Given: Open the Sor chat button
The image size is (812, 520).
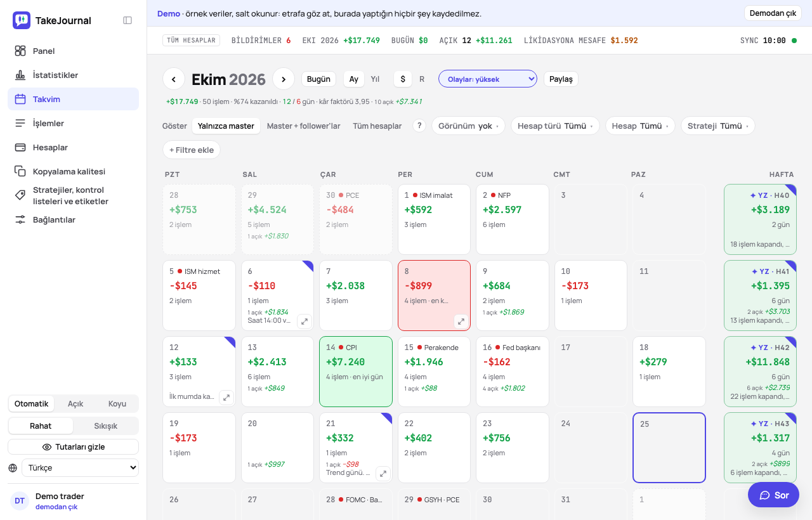Looking at the screenshot, I should tap(773, 495).
